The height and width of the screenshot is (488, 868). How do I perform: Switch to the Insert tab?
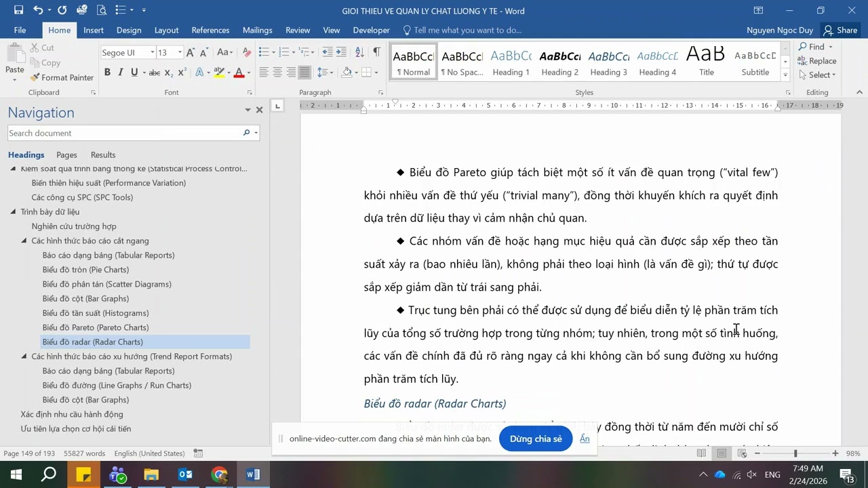pos(94,30)
